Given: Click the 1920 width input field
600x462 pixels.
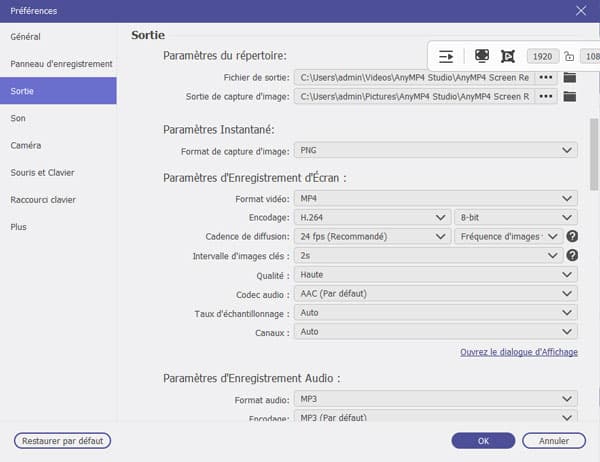Looking at the screenshot, I should pyautogui.click(x=542, y=57).
